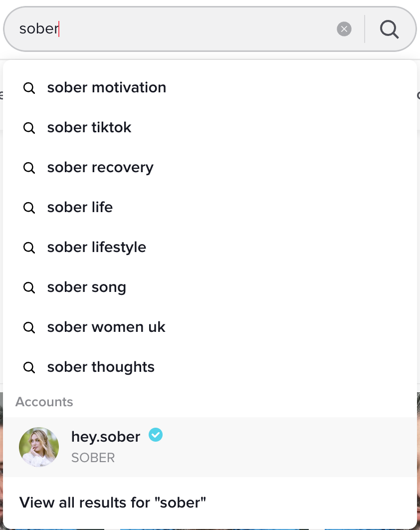This screenshot has height=530, width=420.
Task: Select the "sober life" suggestion
Action: point(80,207)
